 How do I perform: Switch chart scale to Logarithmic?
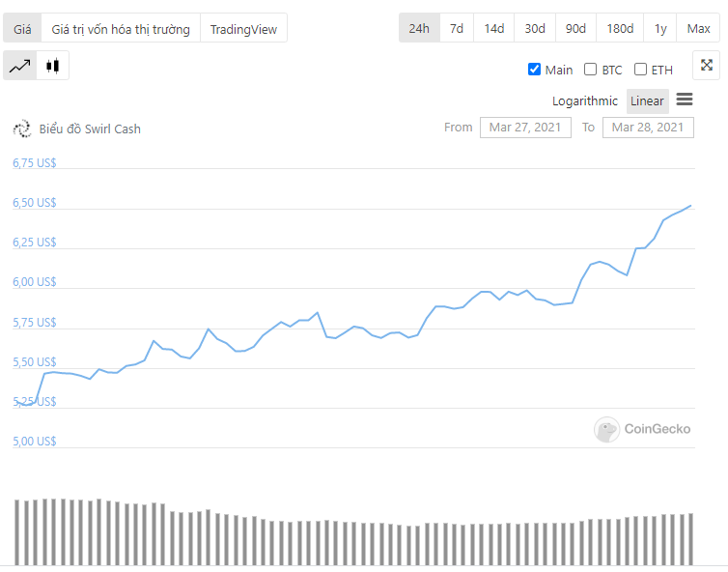point(584,100)
